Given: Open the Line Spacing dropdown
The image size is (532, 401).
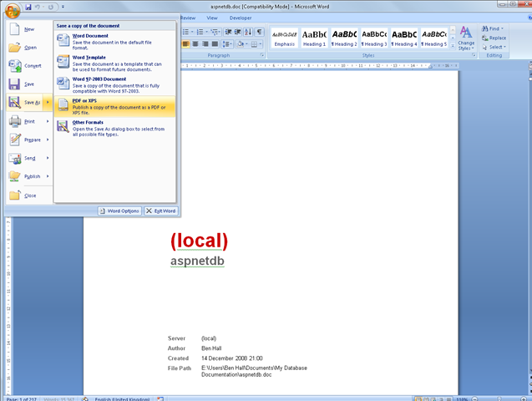Looking at the screenshot, I should point(227,43).
